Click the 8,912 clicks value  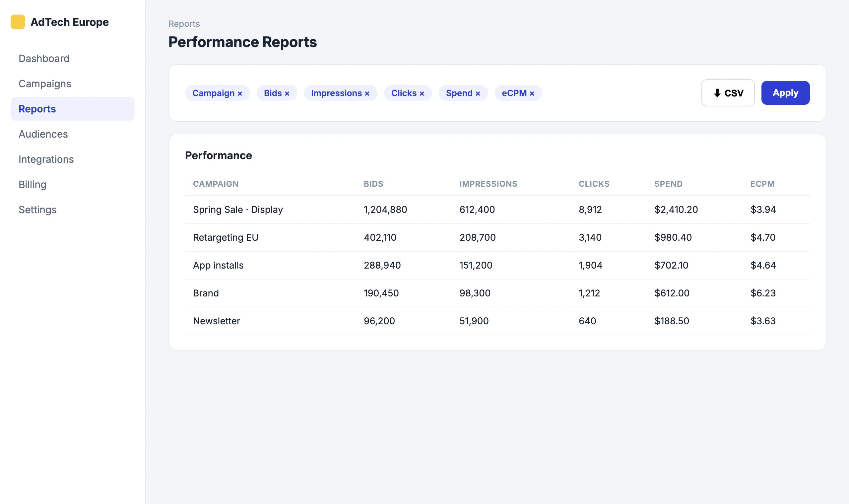point(590,210)
